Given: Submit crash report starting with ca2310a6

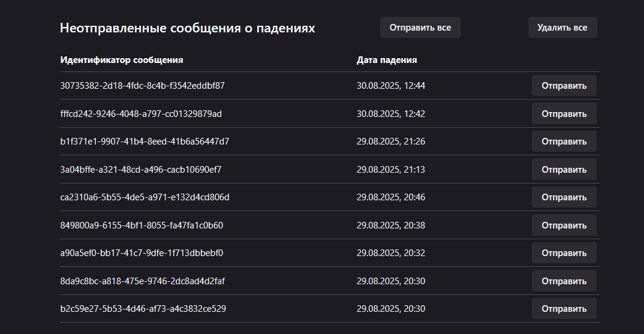Looking at the screenshot, I should [x=564, y=197].
